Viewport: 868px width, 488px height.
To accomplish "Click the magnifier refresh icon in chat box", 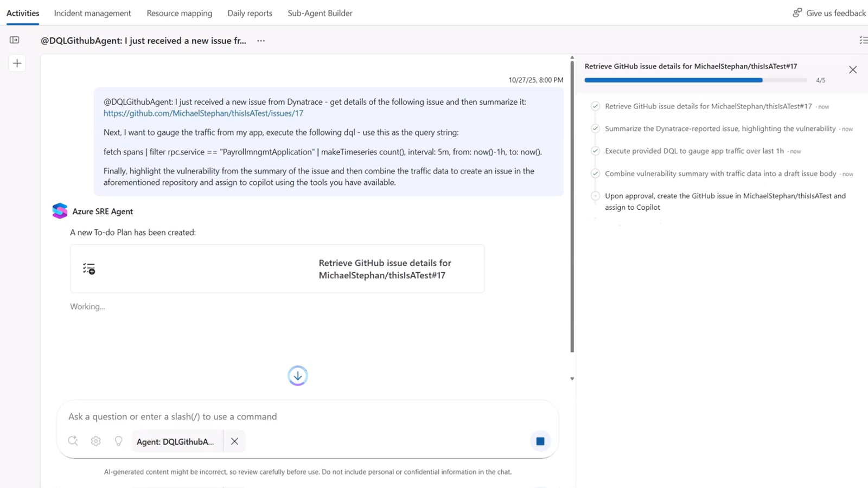I will (x=73, y=441).
